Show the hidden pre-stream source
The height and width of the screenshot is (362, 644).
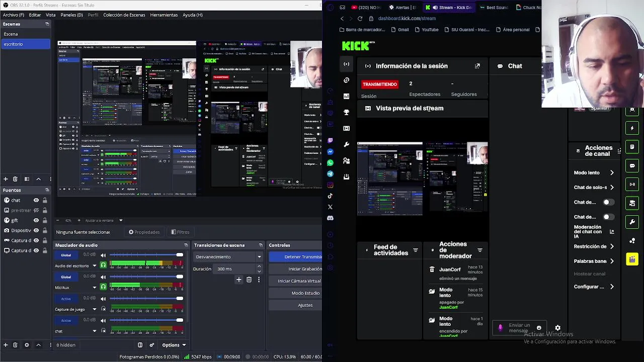pos(36,210)
